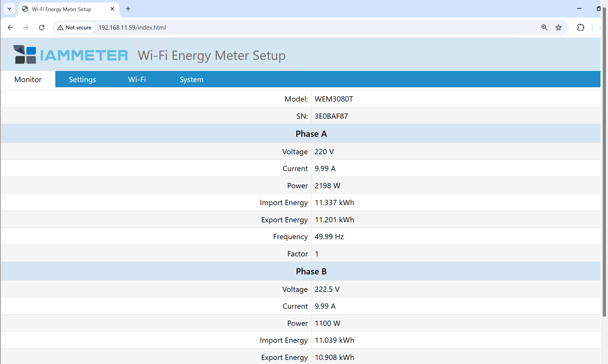Click the browser forward arrow
This screenshot has width=608, height=364.
pyautogui.click(x=26, y=27)
